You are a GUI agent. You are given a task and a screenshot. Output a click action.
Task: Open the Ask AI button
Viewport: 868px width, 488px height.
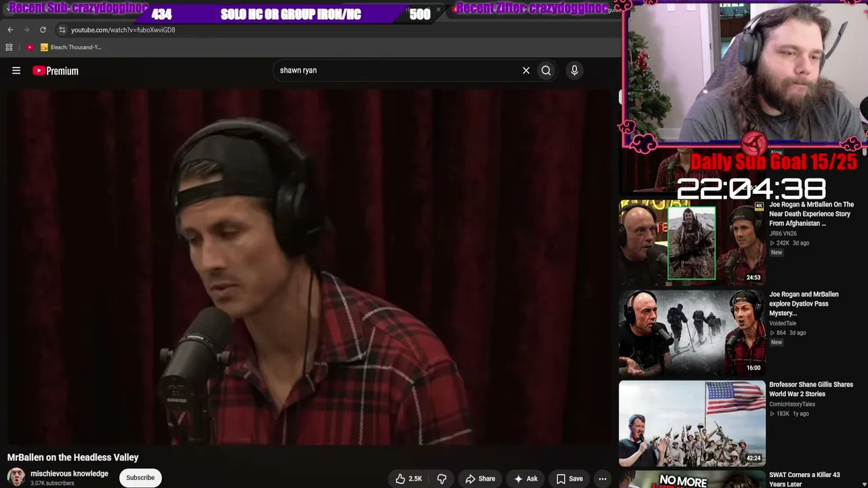tap(526, 479)
